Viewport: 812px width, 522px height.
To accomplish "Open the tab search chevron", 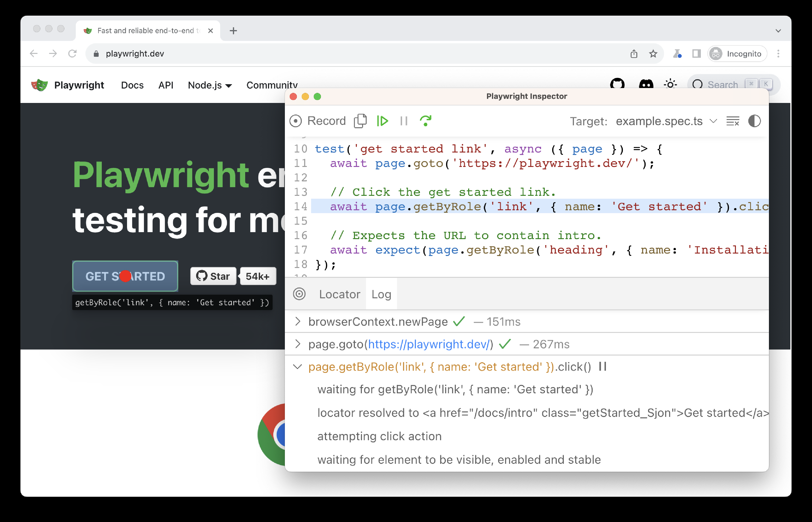I will (x=778, y=31).
